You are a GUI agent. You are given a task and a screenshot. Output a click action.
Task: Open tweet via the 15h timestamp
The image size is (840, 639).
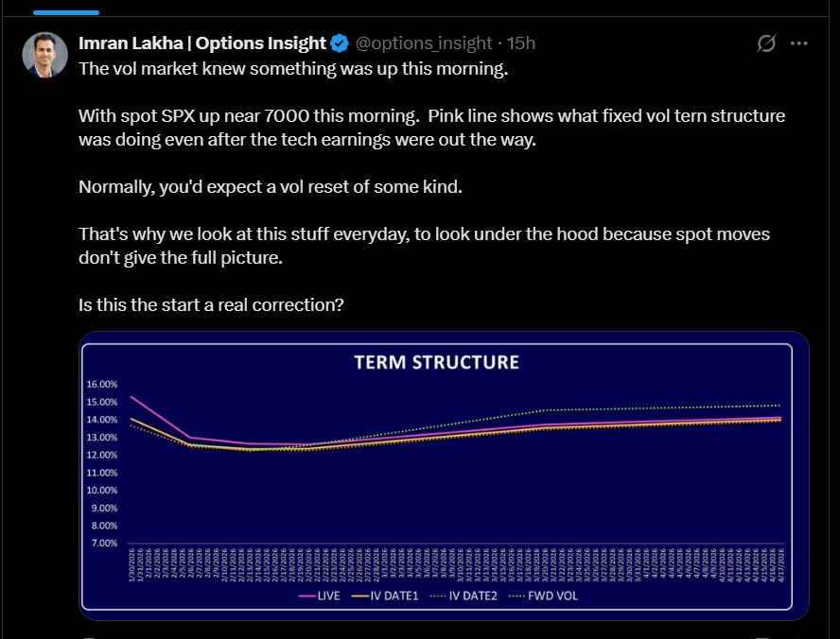(521, 43)
